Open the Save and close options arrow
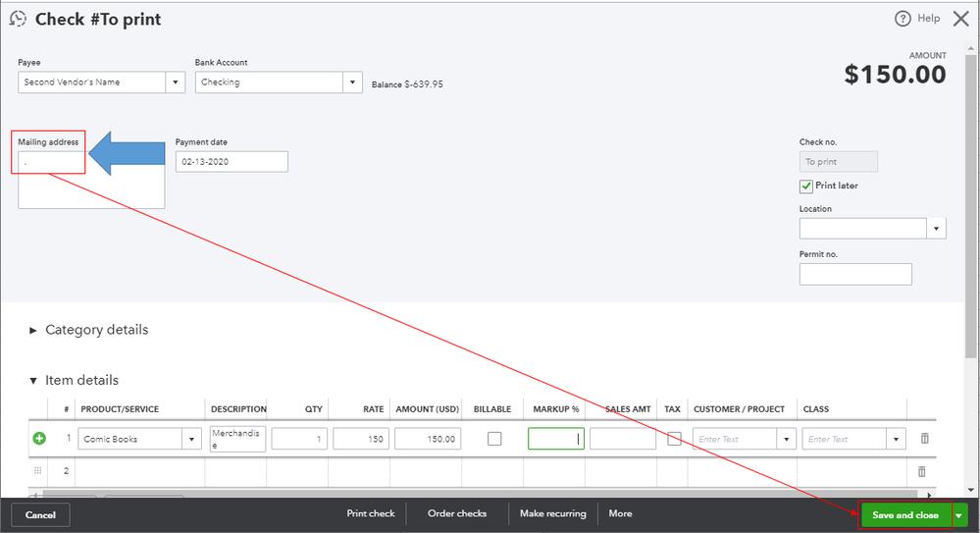980x533 pixels. point(958,515)
